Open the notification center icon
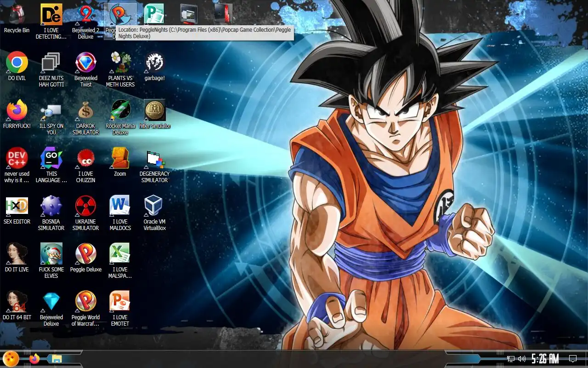The height and width of the screenshot is (368, 588). point(573,359)
